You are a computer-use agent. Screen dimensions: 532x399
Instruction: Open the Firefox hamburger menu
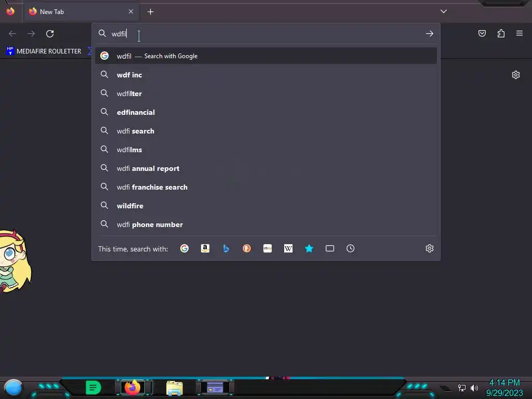point(520,33)
